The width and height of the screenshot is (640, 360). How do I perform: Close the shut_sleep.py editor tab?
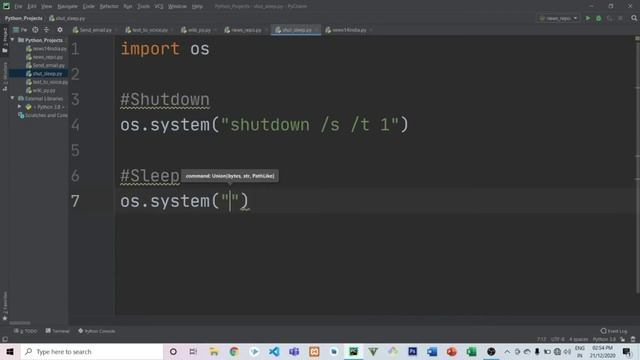pos(317,30)
